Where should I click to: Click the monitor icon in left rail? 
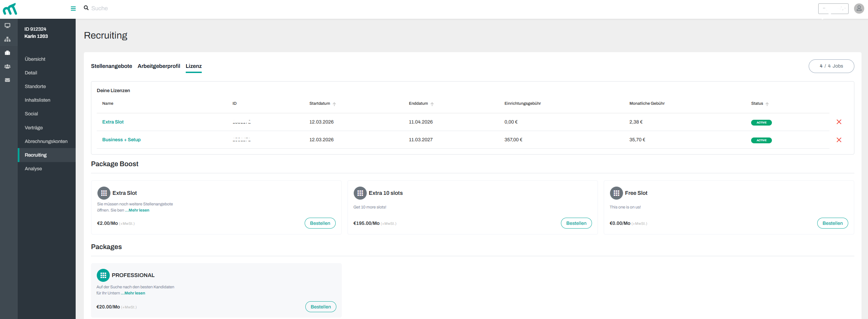point(7,26)
